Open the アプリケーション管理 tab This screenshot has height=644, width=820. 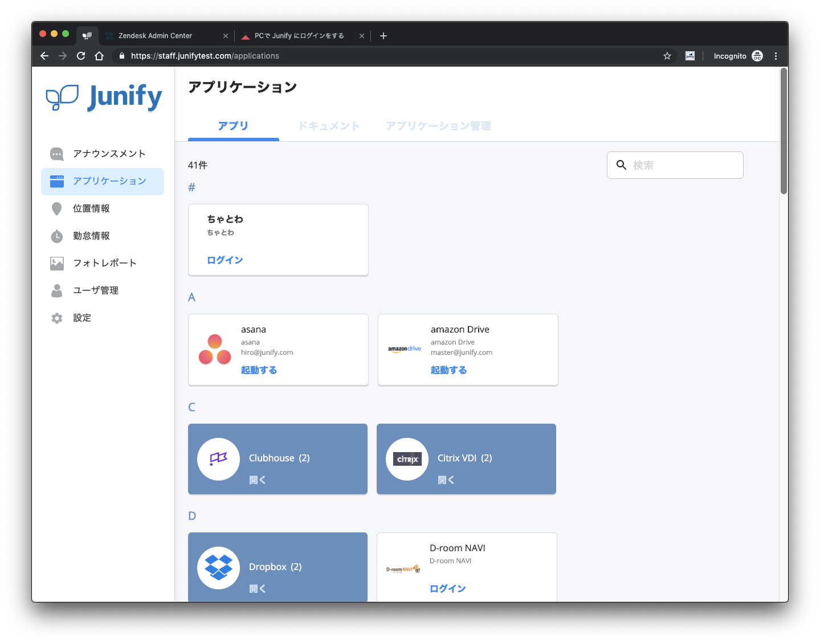[x=438, y=126]
